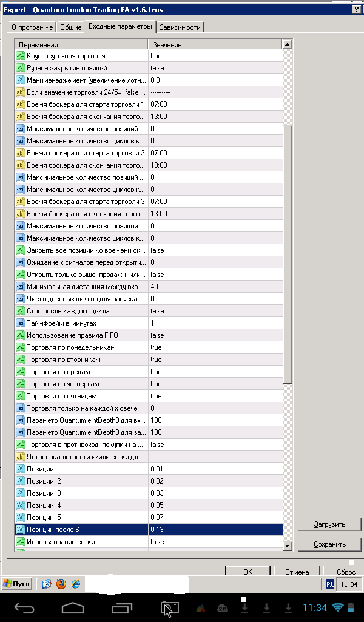364x622 pixels.
Task: Click the Отмена button
Action: point(297,571)
